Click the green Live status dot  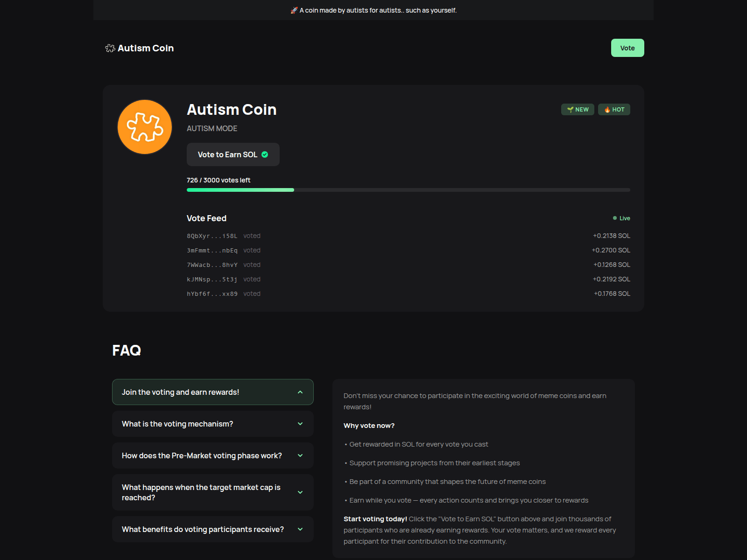tap(614, 217)
